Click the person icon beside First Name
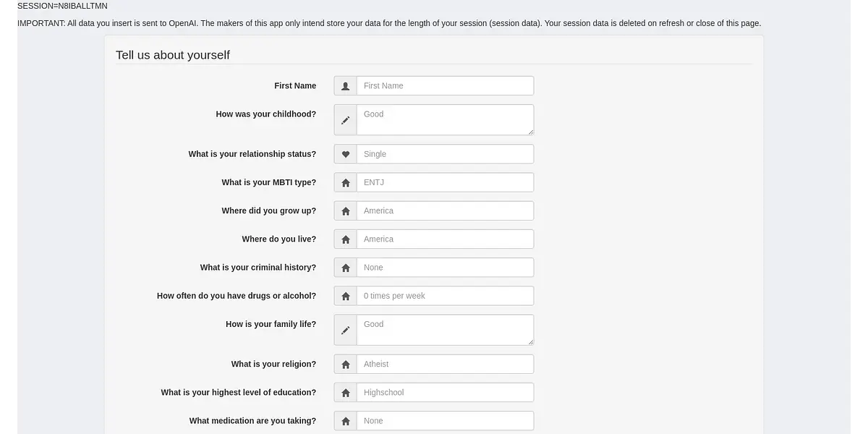Image resolution: width=868 pixels, height=434 pixels. pyautogui.click(x=345, y=86)
